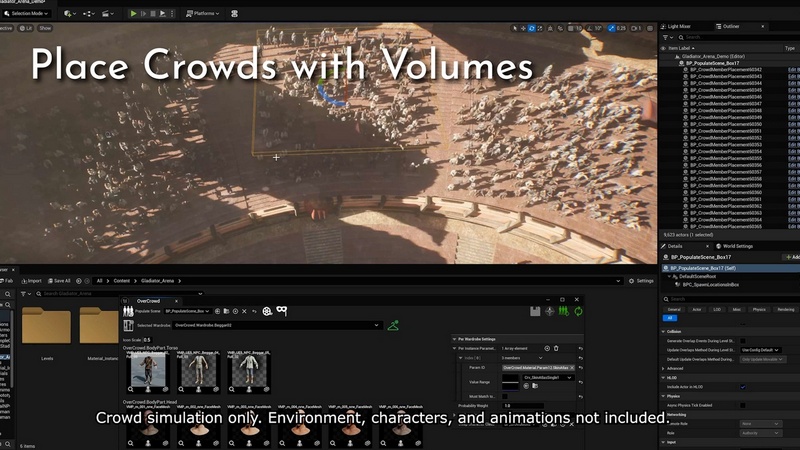This screenshot has height=450, width=800.
Task: Toggle Include Actor in HLOD checkbox
Action: pos(743,386)
